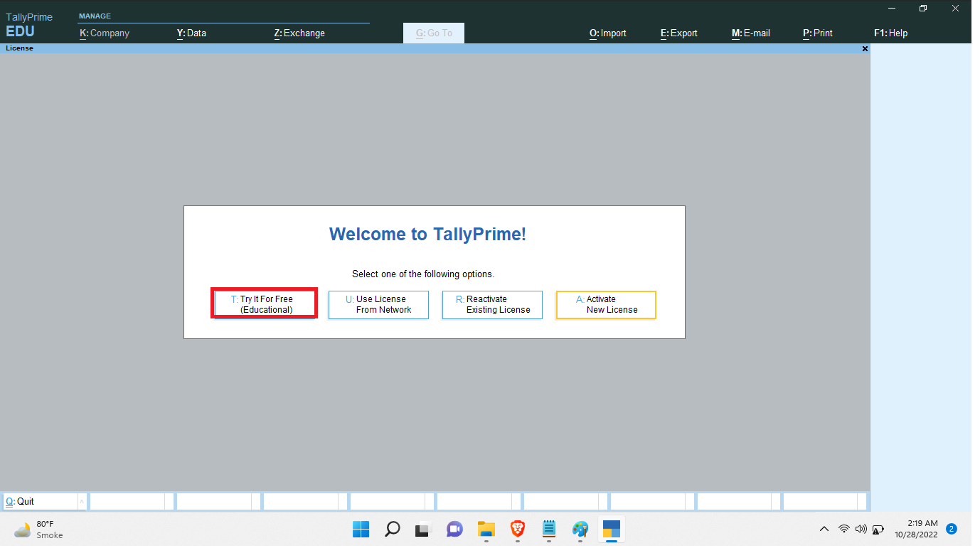
Task: Open the Chat icon on taskbar
Action: pos(454,529)
